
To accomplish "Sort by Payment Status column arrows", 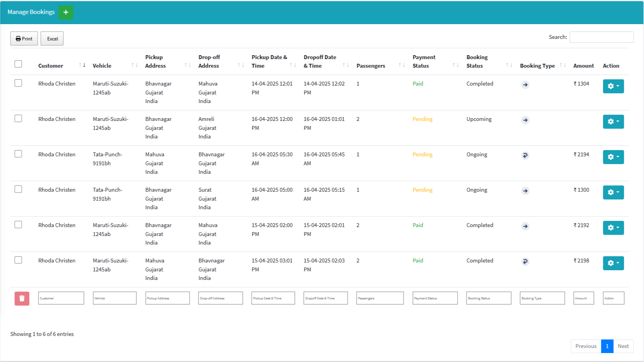I will pyautogui.click(x=456, y=65).
